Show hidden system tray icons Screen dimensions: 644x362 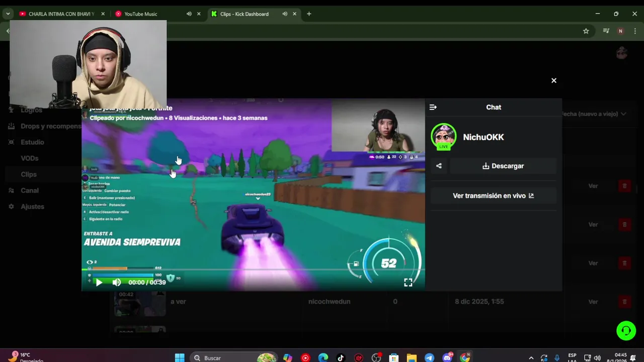coord(531,358)
